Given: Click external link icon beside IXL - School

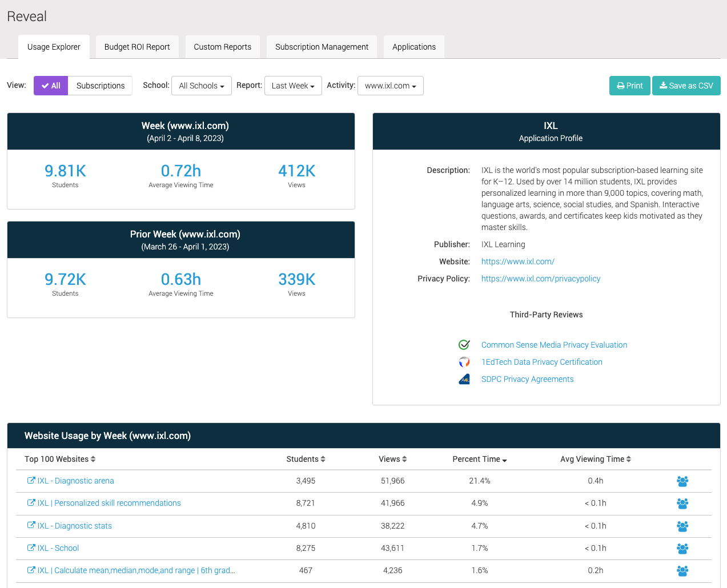Looking at the screenshot, I should (x=31, y=547).
